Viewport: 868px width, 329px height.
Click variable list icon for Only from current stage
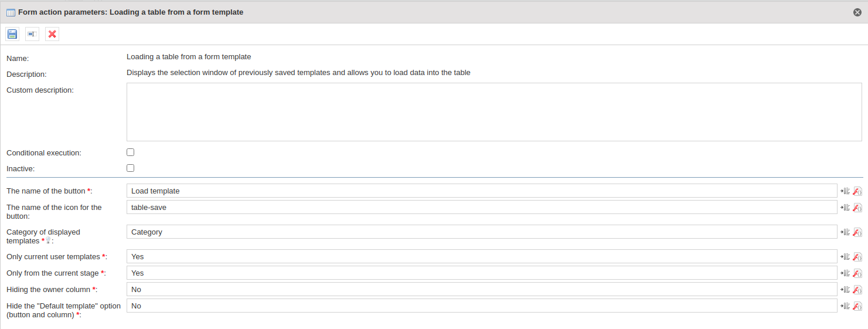point(846,273)
